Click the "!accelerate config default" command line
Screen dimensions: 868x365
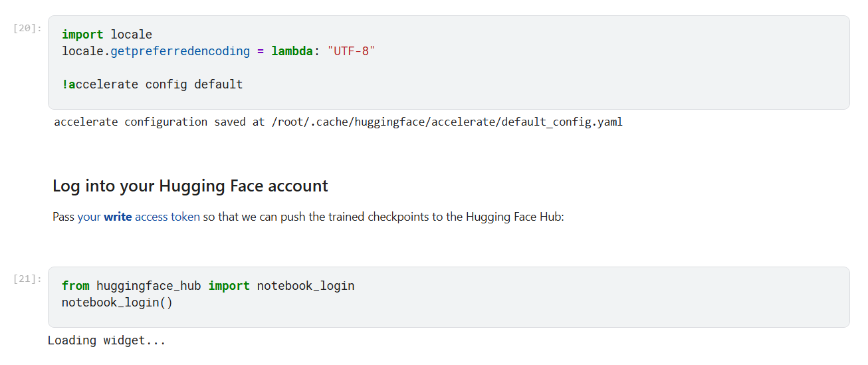pos(152,84)
